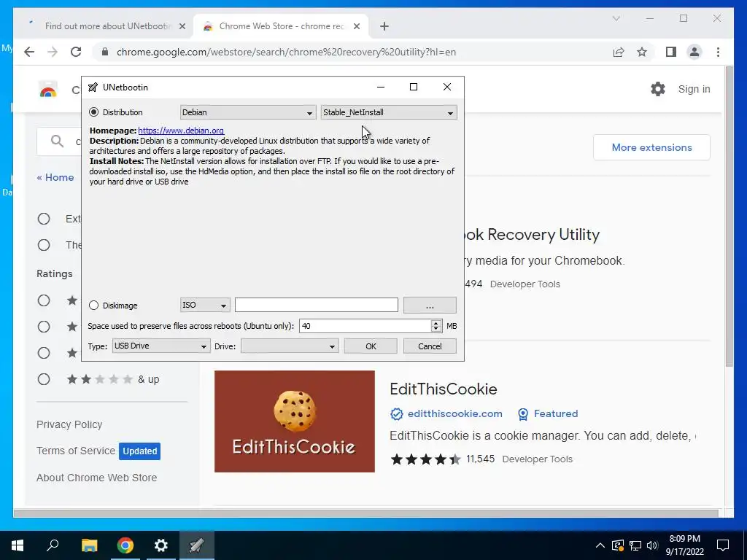The image size is (747, 560).
Task: Click the share page icon in address bar
Action: 619,52
